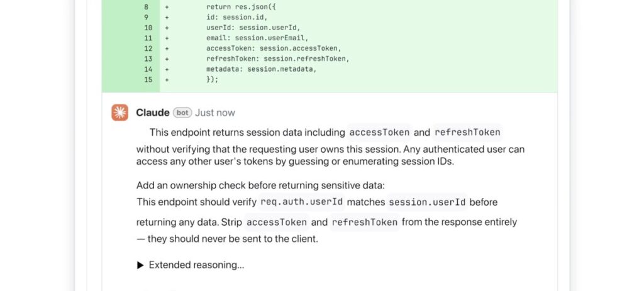
Task: Click the bot badge next to Claude
Action: [182, 113]
